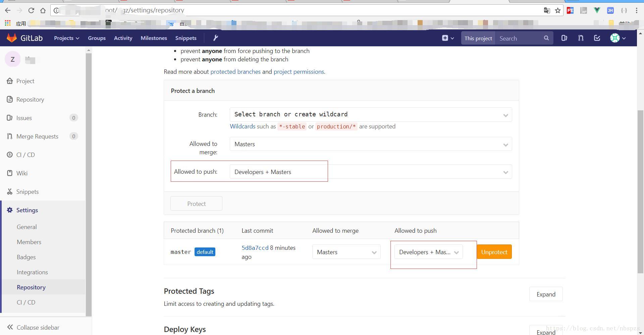The width and height of the screenshot is (644, 335).
Task: Click the GitLab fox logo
Action: 12,38
